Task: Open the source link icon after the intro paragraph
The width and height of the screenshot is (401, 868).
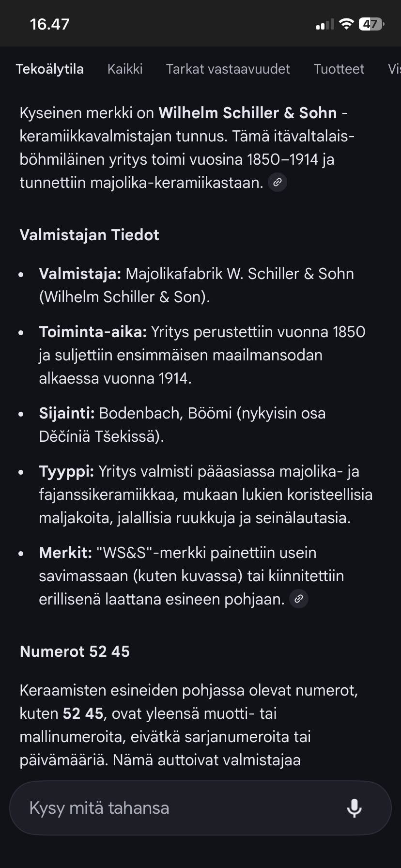Action: tap(277, 182)
